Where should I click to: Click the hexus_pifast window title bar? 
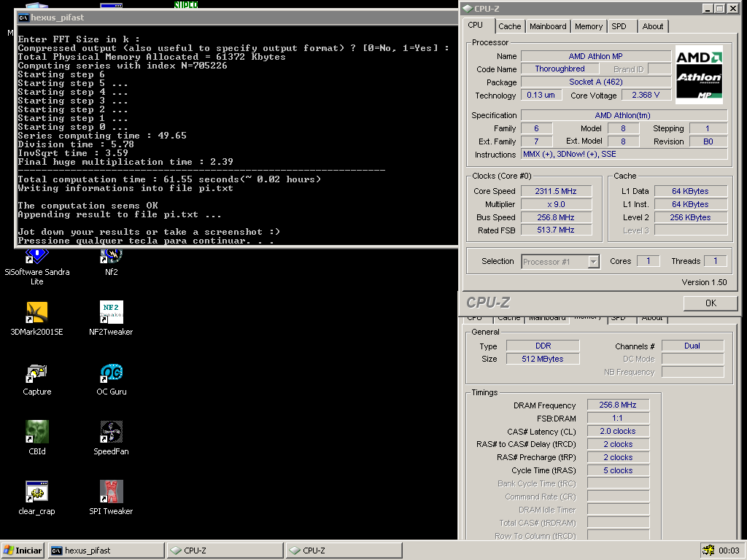239,17
